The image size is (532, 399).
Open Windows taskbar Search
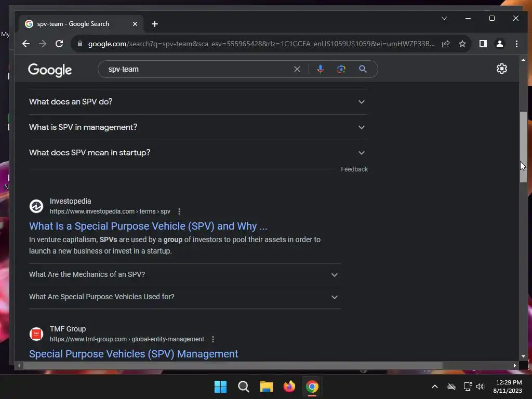pos(243,387)
